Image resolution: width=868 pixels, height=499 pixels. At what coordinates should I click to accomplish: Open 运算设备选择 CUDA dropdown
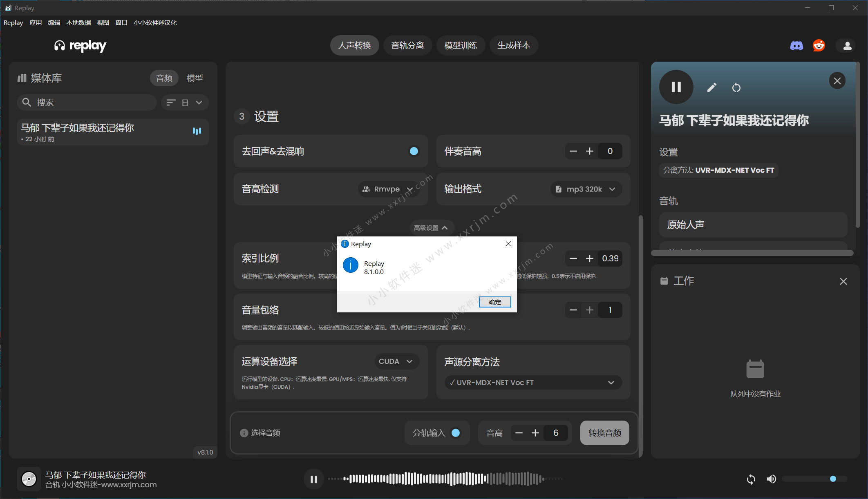tap(396, 361)
